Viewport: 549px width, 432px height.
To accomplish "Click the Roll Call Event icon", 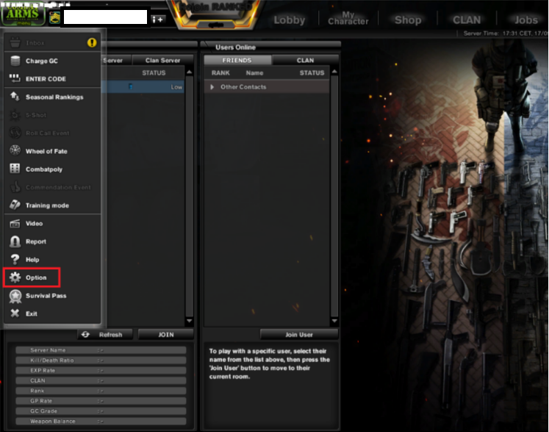I will [15, 133].
